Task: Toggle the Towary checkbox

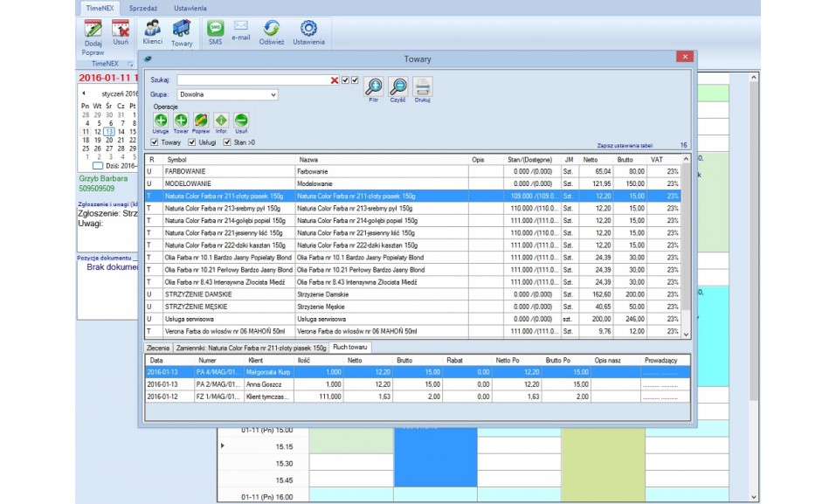Action: click(155, 142)
